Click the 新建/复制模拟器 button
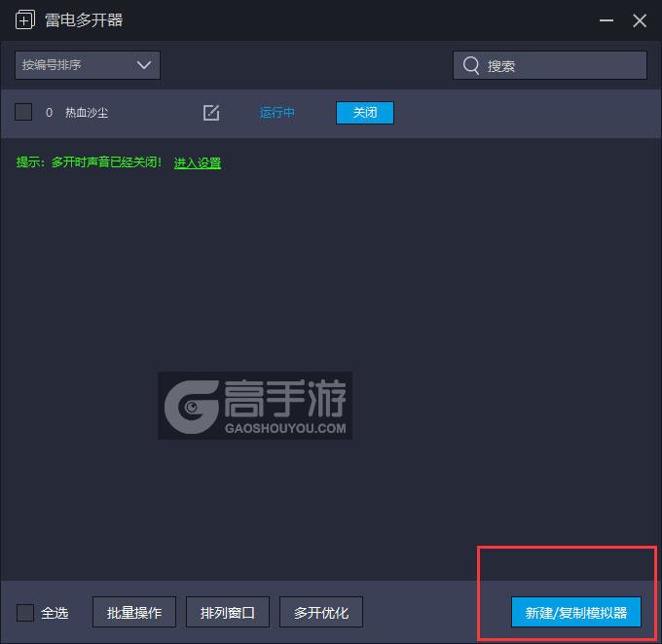Image resolution: width=662 pixels, height=644 pixels. [x=576, y=612]
